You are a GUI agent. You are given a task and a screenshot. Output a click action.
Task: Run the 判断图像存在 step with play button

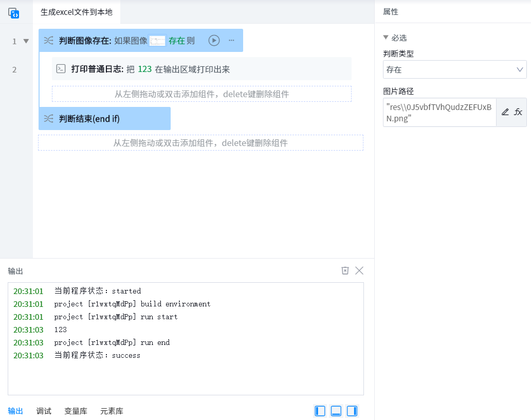coord(214,41)
